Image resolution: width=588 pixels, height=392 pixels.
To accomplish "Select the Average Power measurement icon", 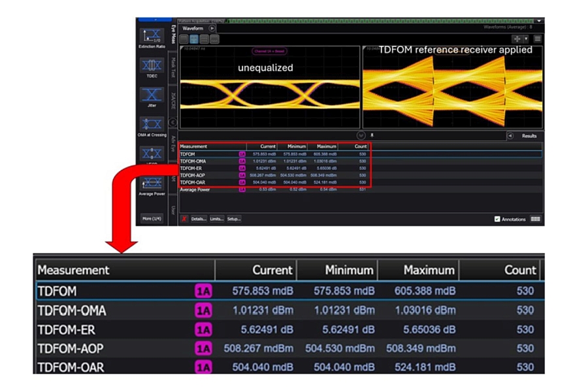I will (152, 183).
